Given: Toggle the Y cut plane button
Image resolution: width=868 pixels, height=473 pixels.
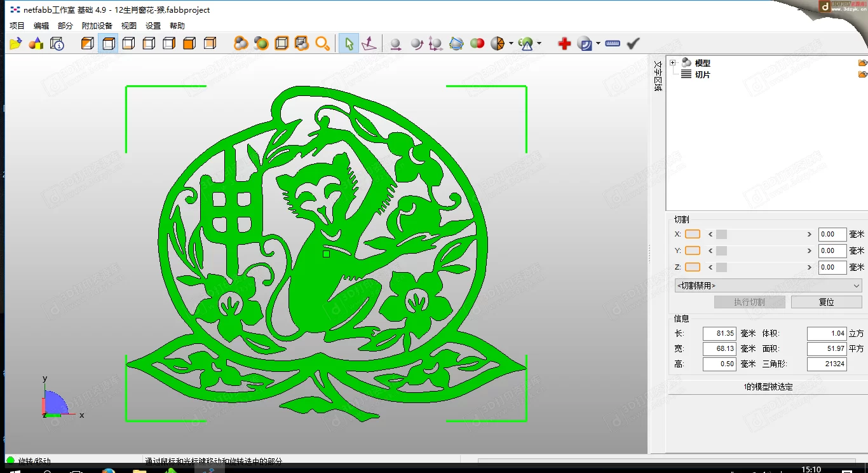Looking at the screenshot, I should 693,250.
